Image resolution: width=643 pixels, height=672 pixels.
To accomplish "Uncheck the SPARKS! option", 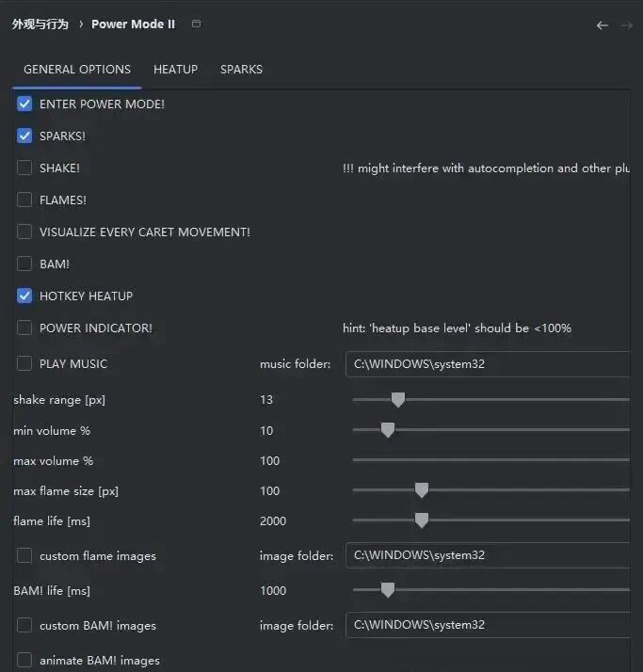I will point(24,136).
